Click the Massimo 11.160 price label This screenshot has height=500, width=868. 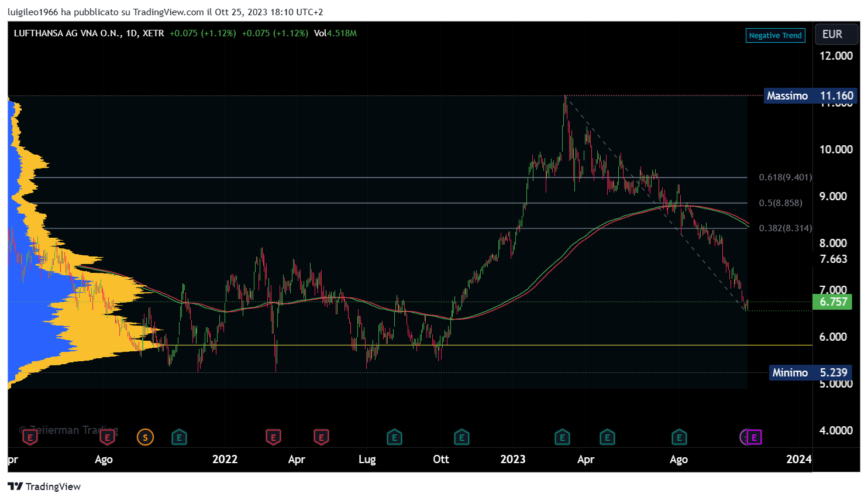click(810, 96)
